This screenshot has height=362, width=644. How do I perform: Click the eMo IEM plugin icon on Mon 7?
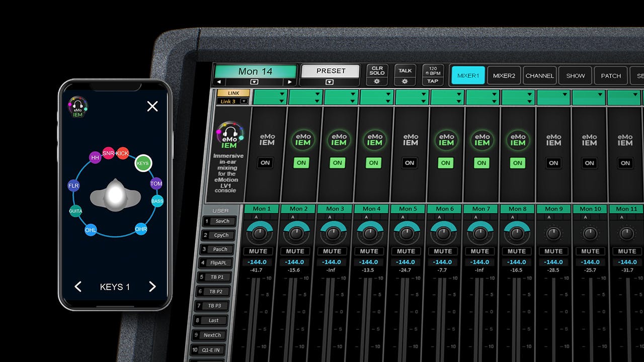coord(482,140)
